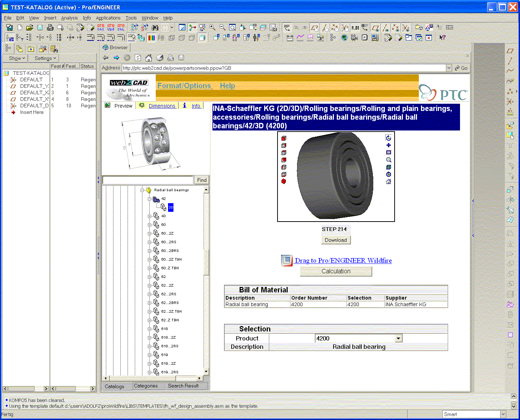
Task: Toggle the repaint screen icon
Action: pos(182,27)
